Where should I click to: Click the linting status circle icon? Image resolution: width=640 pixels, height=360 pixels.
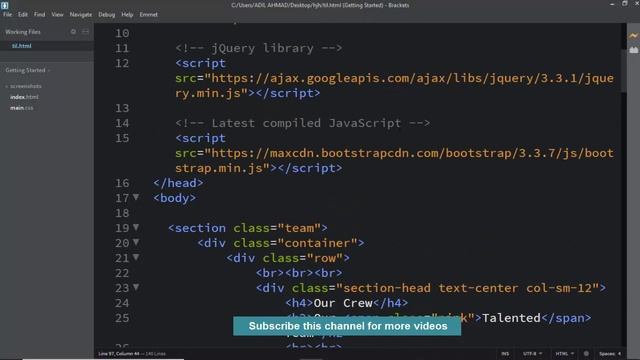click(x=586, y=354)
